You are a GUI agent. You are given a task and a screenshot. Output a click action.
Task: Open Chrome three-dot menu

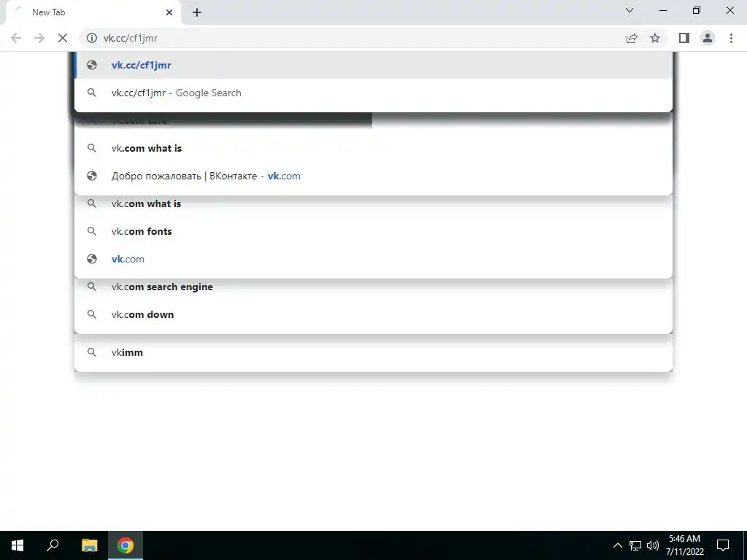tap(731, 38)
